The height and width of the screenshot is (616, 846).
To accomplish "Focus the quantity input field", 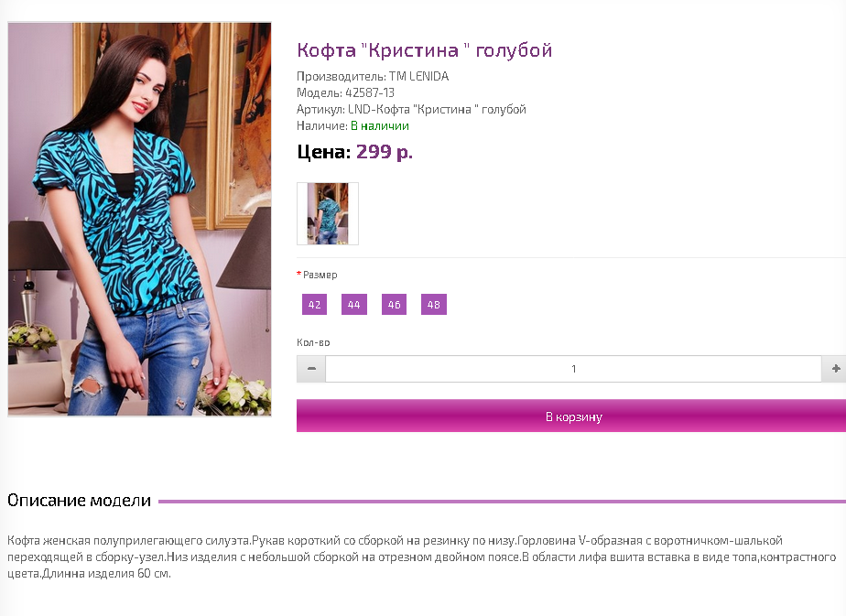I will click(573, 369).
